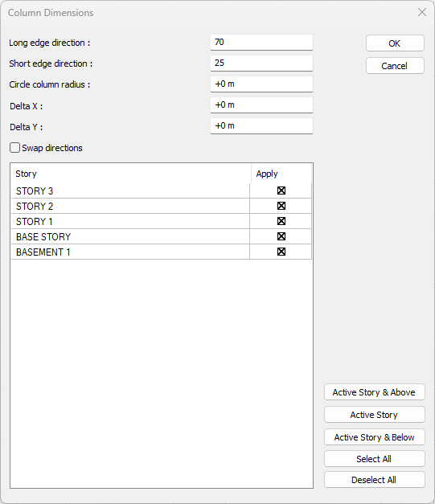
Task: Dismiss dialog with Cancel button
Action: pyautogui.click(x=395, y=66)
